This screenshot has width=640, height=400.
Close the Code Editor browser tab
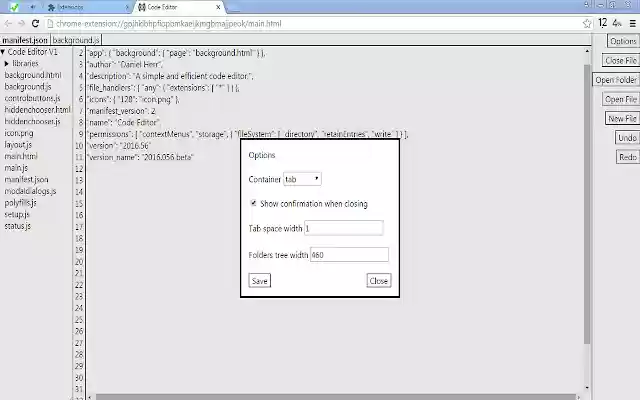pos(218,7)
